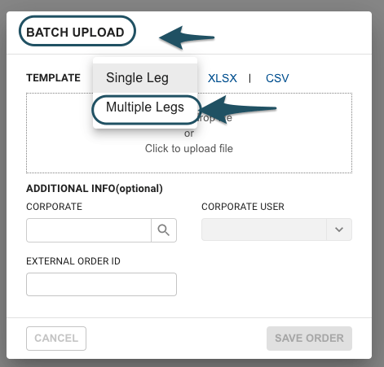
Task: Click the Template label
Action: (x=53, y=78)
